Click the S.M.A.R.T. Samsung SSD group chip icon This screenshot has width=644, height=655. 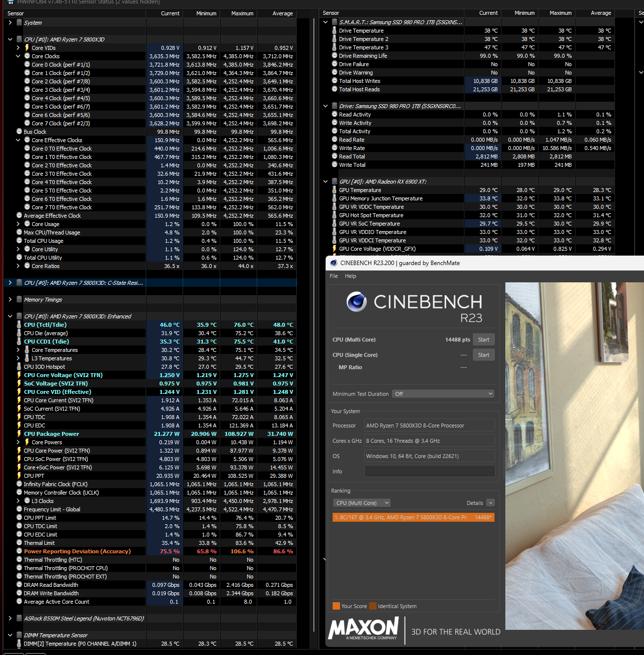pos(335,22)
